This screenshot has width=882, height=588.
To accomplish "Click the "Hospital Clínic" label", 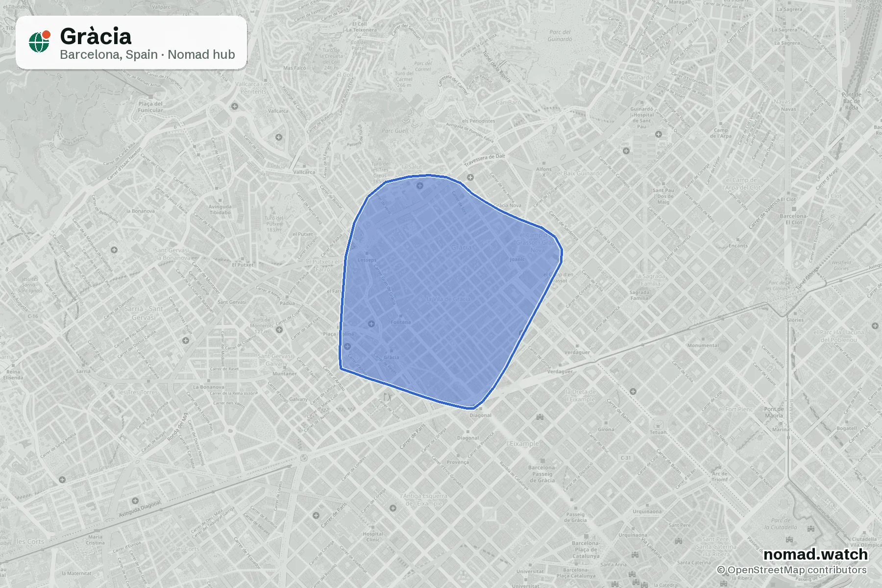I will point(373,537).
